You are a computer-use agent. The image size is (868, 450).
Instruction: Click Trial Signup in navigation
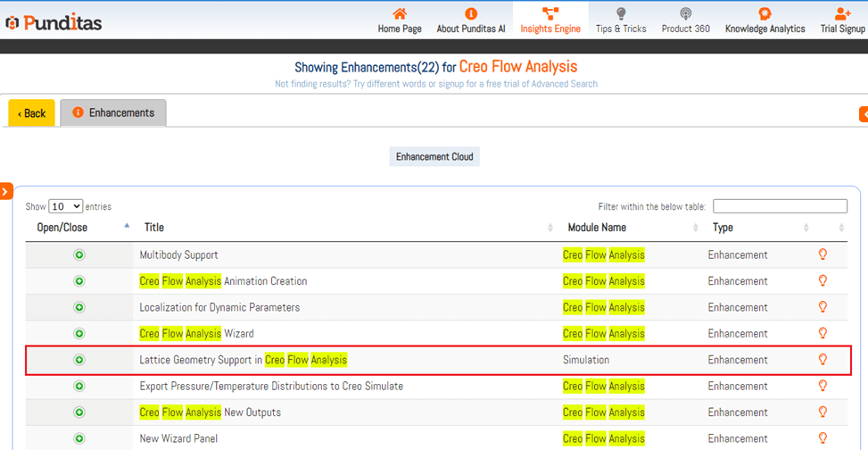coord(842,21)
